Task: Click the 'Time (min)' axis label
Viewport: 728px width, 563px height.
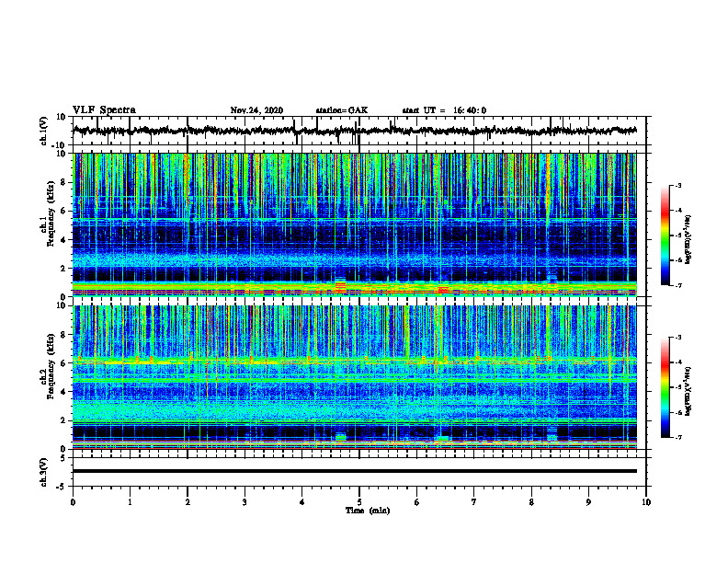Action: coord(368,511)
